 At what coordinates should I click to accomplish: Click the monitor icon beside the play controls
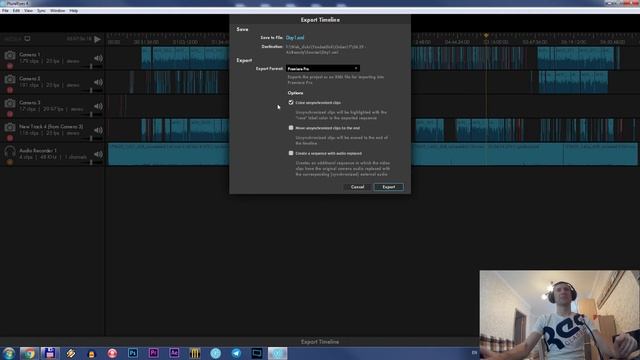tap(27, 39)
